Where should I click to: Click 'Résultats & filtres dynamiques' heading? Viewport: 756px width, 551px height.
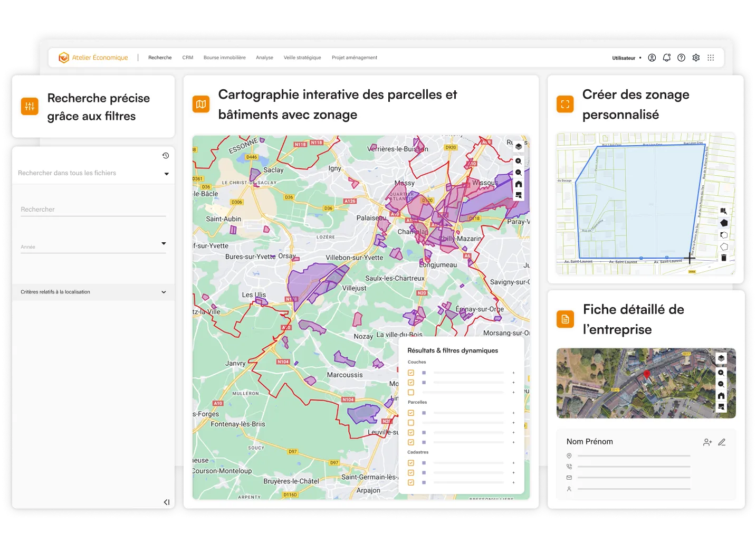click(x=453, y=350)
